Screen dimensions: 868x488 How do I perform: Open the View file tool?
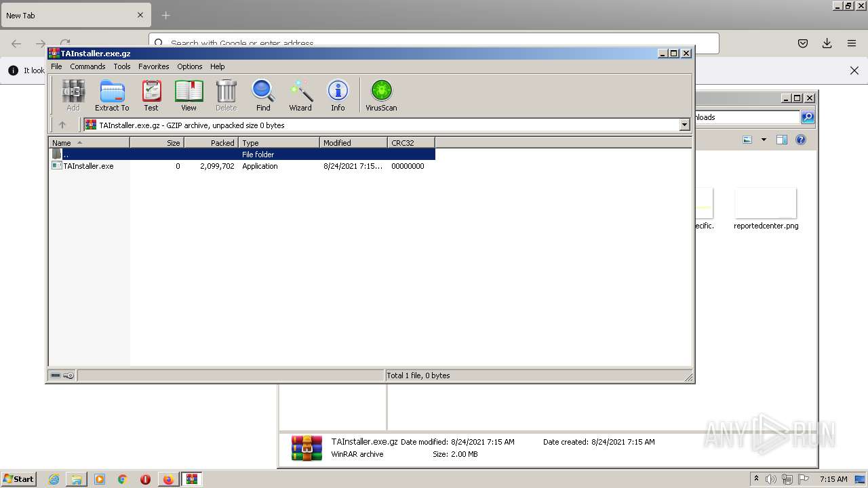(189, 95)
